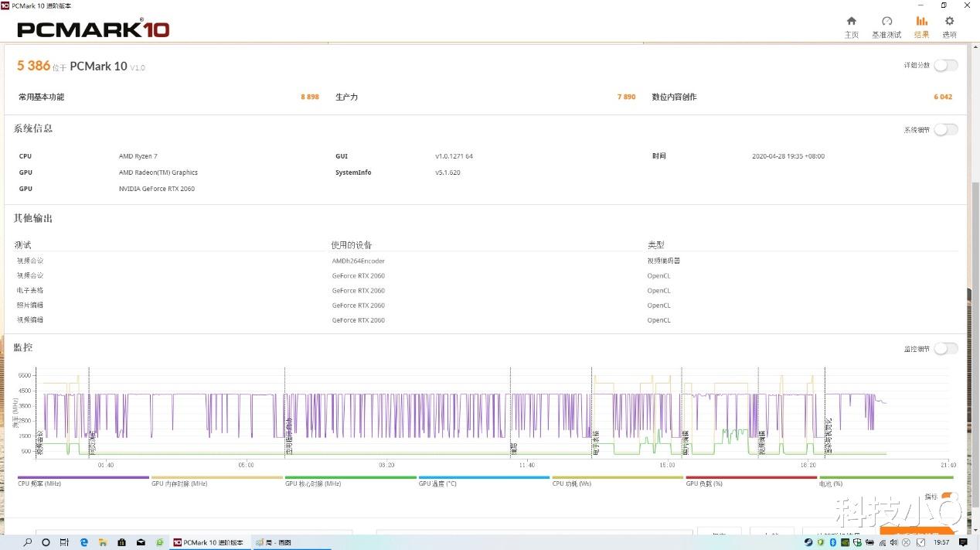Toggle the 详细分数 detailed scores switch
This screenshot has width=980, height=550.
click(945, 66)
